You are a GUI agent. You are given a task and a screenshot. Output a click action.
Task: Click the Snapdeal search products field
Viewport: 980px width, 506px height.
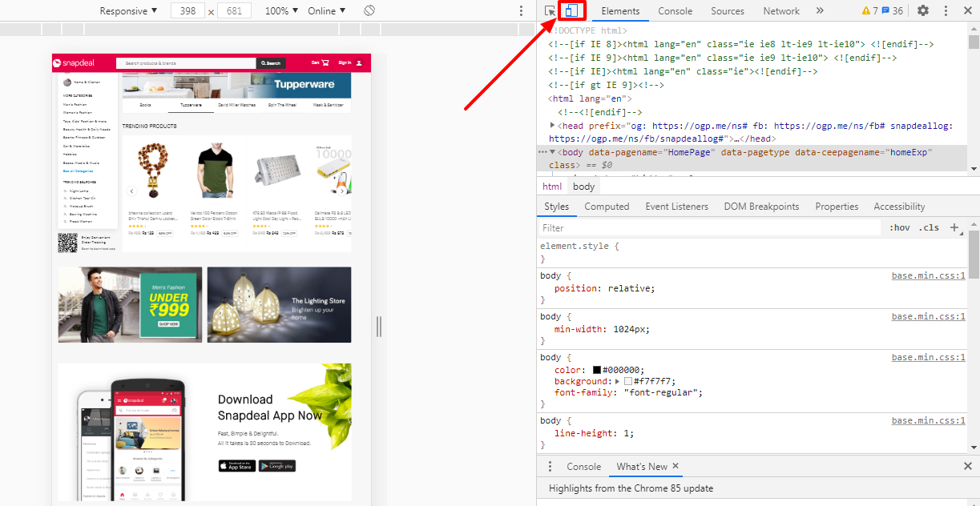click(186, 63)
